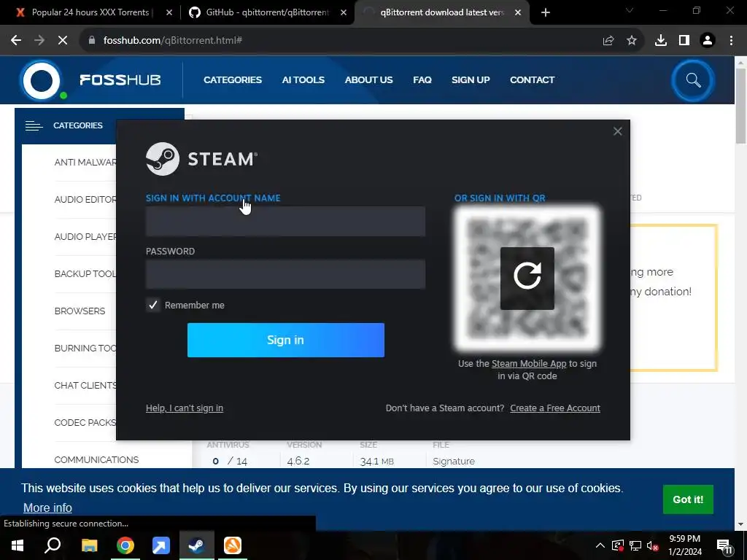
Task: Open taskbar search
Action: tap(53, 545)
